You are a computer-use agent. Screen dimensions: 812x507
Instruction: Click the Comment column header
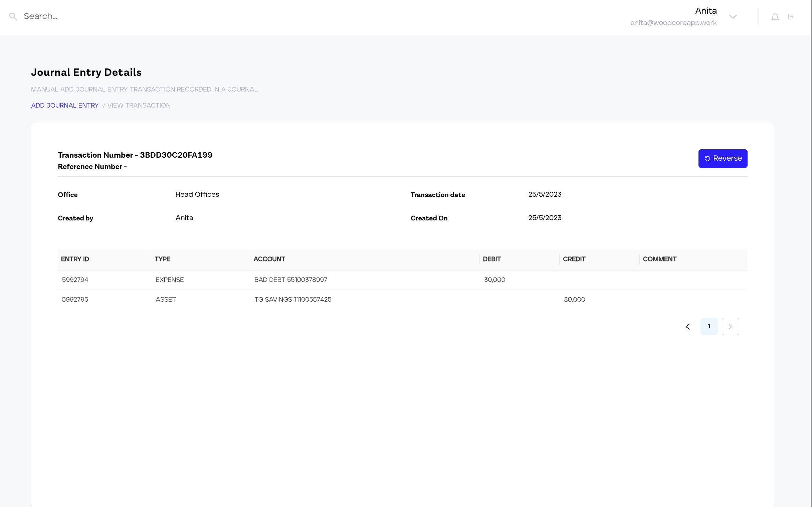click(x=659, y=259)
